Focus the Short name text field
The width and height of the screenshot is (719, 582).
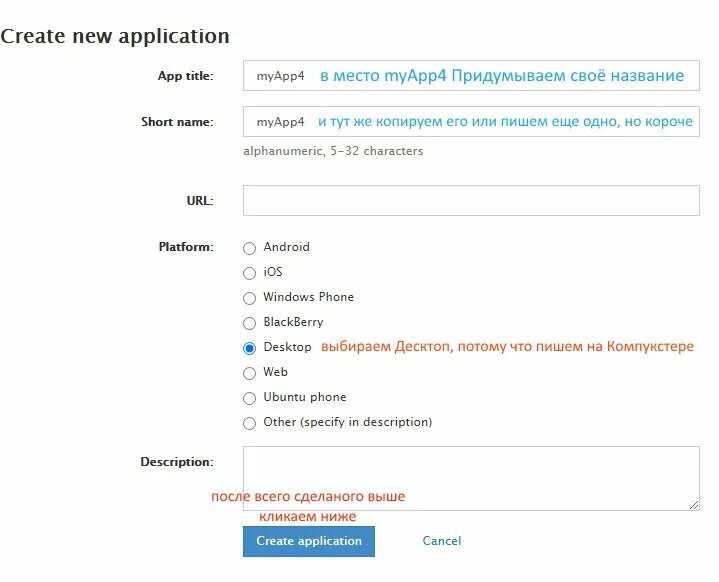point(470,122)
